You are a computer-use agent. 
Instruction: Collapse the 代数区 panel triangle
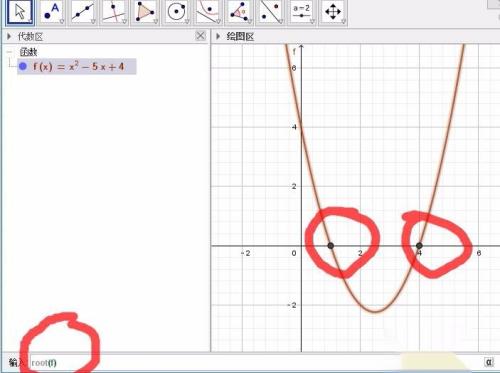(x=9, y=36)
